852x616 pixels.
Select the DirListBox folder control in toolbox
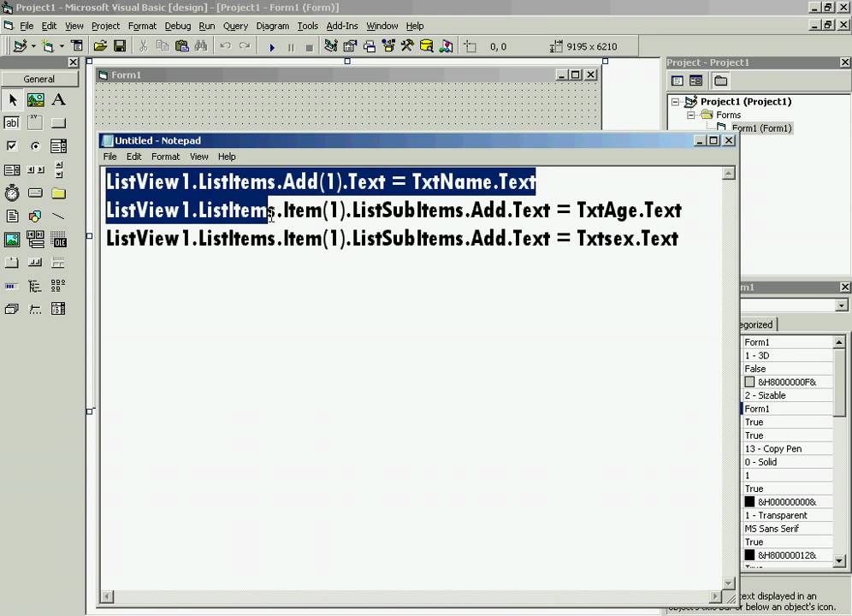click(x=58, y=193)
